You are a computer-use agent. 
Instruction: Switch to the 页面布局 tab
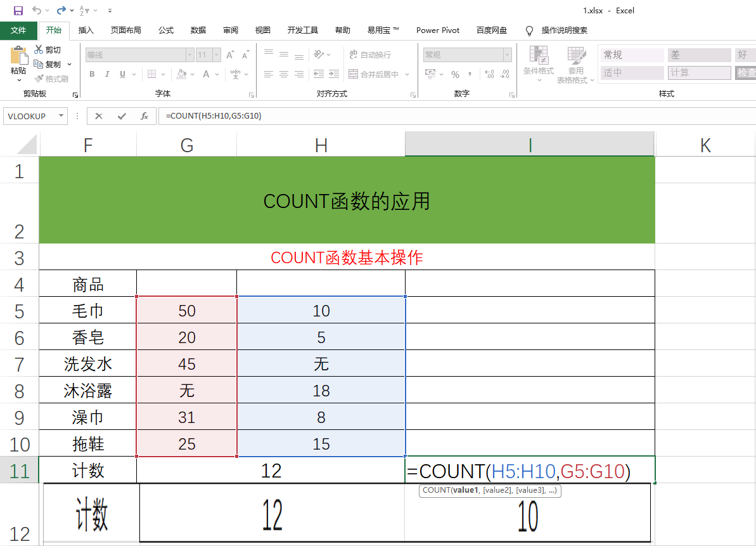click(126, 30)
